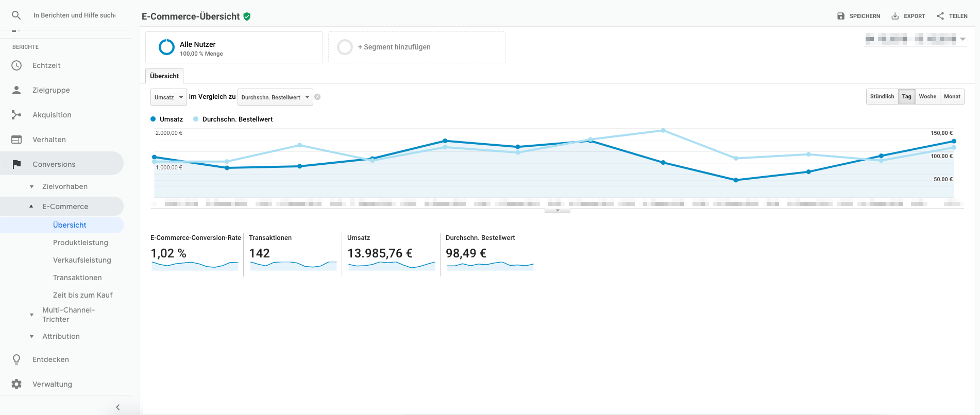Click the Export download icon
This screenshot has width=980, height=415.
pos(895,16)
